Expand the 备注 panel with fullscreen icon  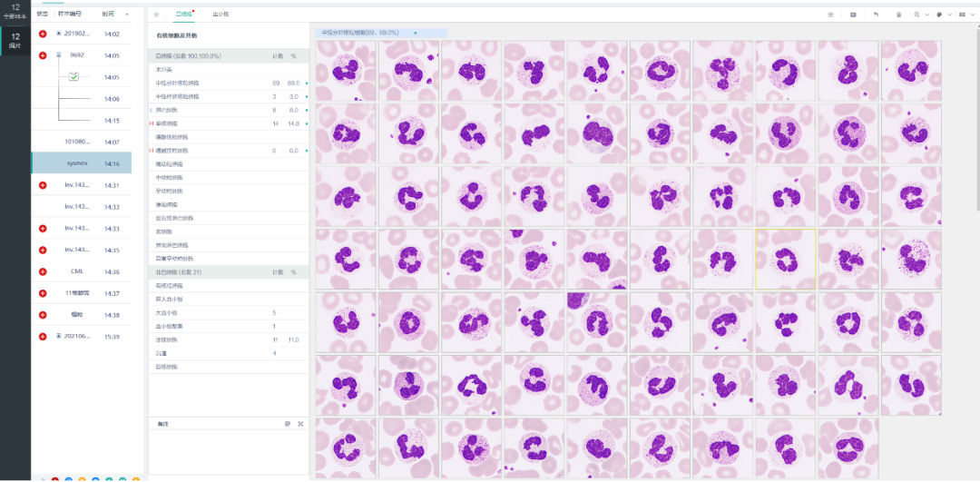point(300,424)
